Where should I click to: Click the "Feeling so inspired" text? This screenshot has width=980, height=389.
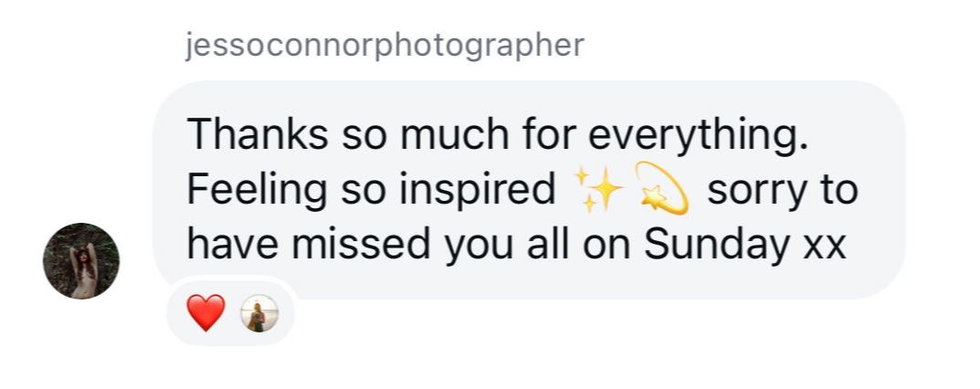pyautogui.click(x=371, y=191)
